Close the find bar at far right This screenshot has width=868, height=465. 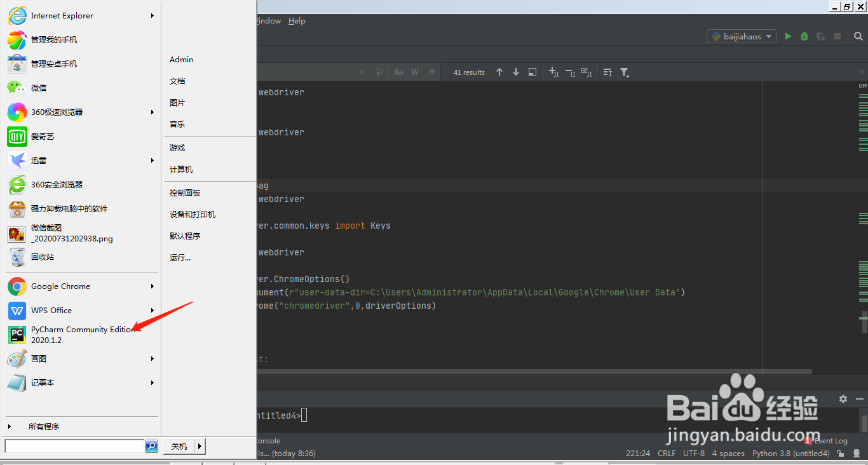point(862,72)
